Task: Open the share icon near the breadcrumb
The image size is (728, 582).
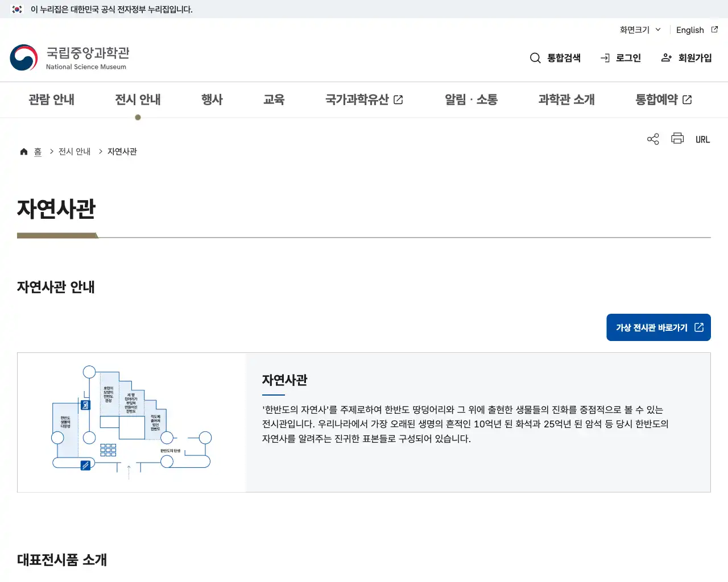Action: (652, 139)
